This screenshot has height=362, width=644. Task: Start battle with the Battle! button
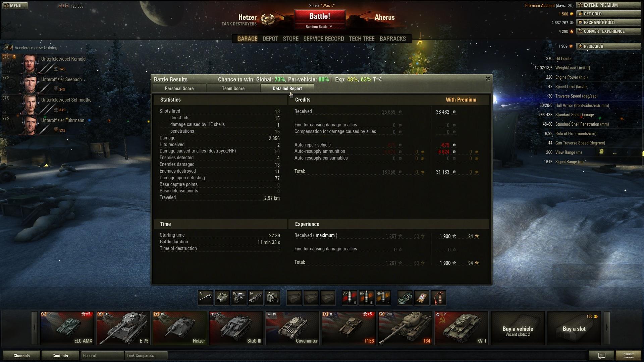[x=320, y=16]
